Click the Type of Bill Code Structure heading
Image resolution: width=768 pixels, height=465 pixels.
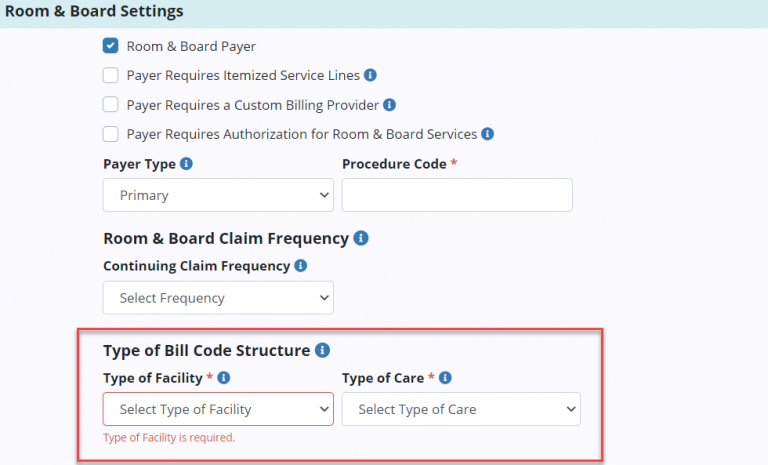(206, 350)
